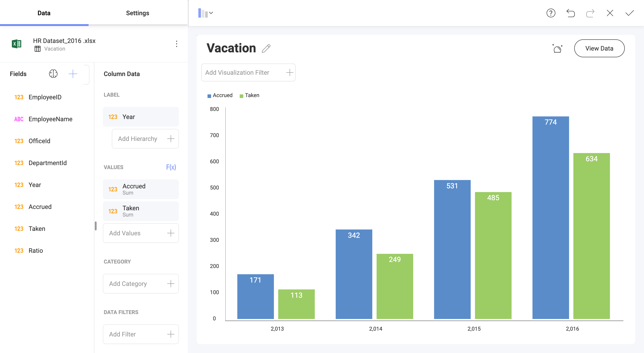Viewport: 644px width, 353px height.
Task: Toggle the Accrued series in the legend
Action: [x=220, y=95]
